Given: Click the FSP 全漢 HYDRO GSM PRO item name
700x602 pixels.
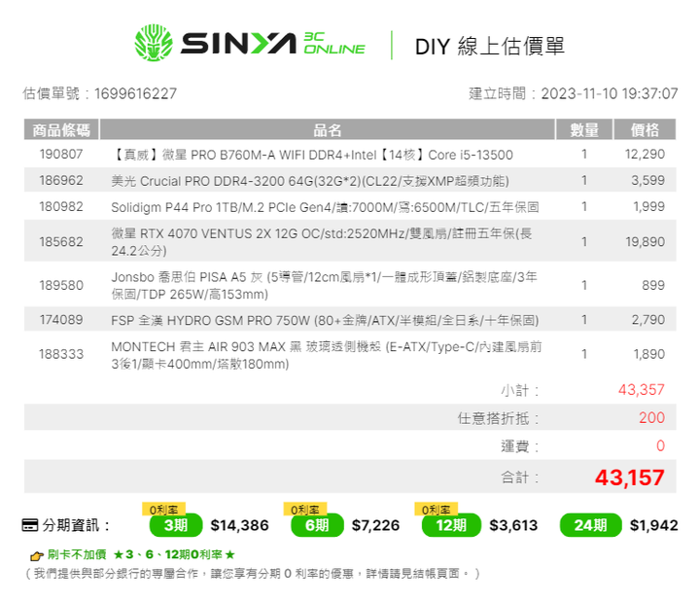Looking at the screenshot, I should 325,320.
